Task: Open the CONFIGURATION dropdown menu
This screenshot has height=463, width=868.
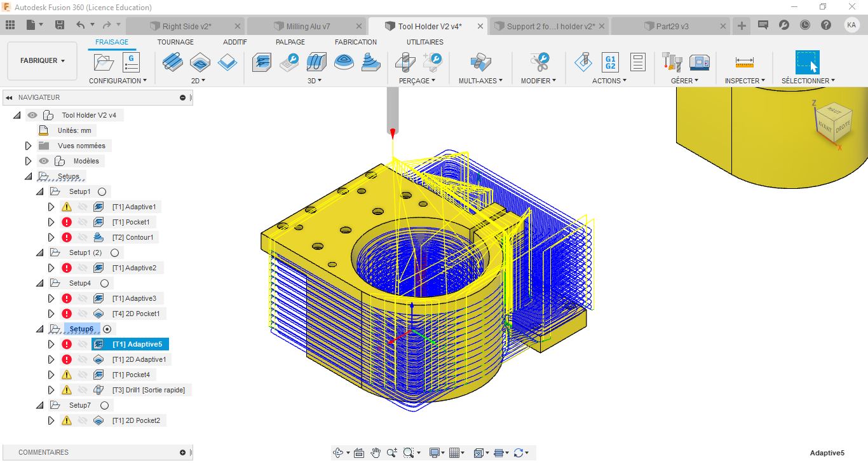Action: point(118,81)
